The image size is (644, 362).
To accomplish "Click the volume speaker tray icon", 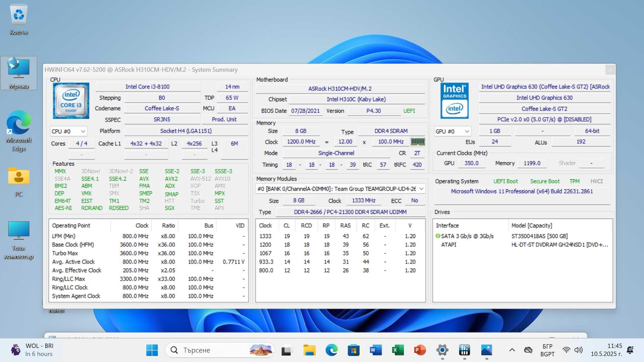I will [579, 350].
